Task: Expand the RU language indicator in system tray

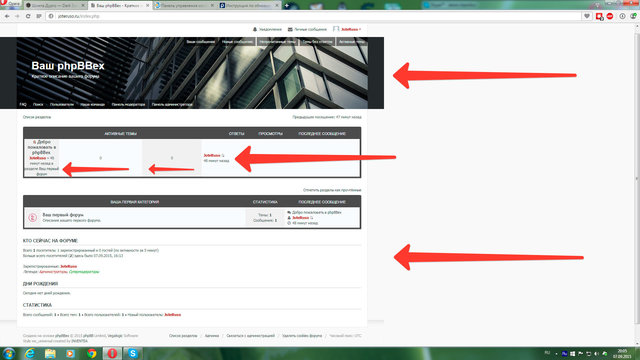Action: 547,353
